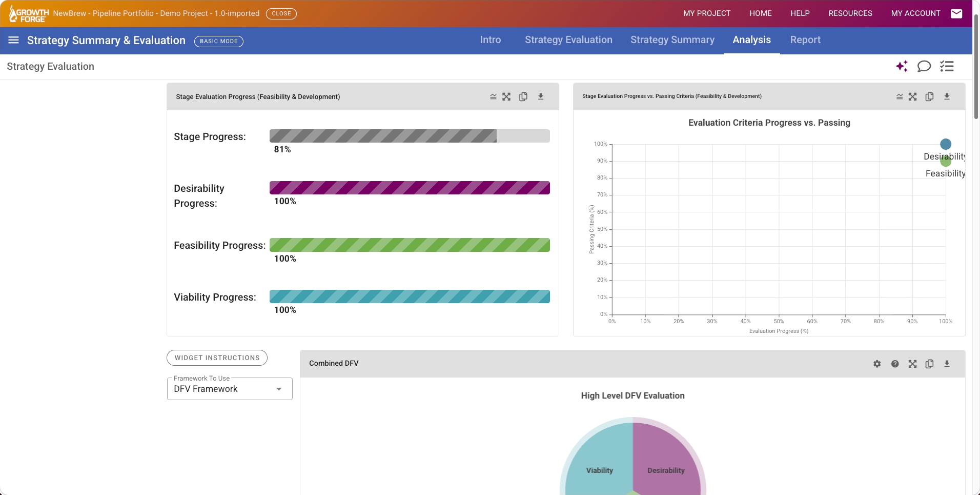This screenshot has width=980, height=495.
Task: Click the CLOSE project button
Action: pyautogui.click(x=281, y=14)
